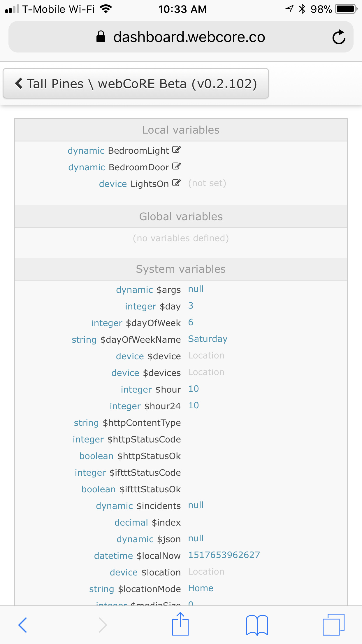Tap the dashboard.webcore.co address bar
Image resolution: width=362 pixels, height=644 pixels.
click(181, 37)
